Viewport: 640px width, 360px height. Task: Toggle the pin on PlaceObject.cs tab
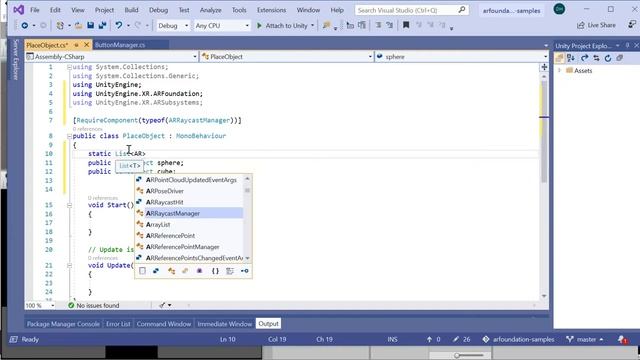tap(76, 45)
